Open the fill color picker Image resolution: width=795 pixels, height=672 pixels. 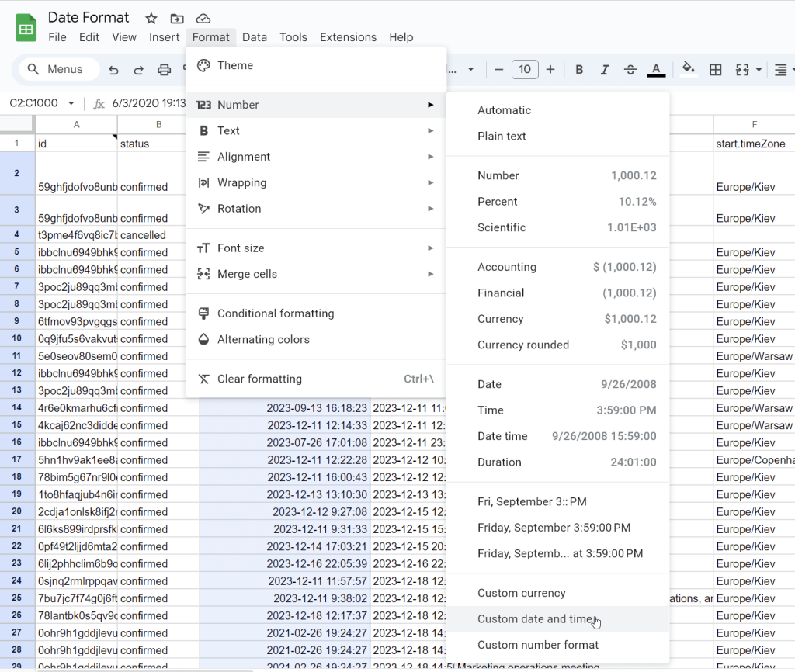tap(688, 68)
